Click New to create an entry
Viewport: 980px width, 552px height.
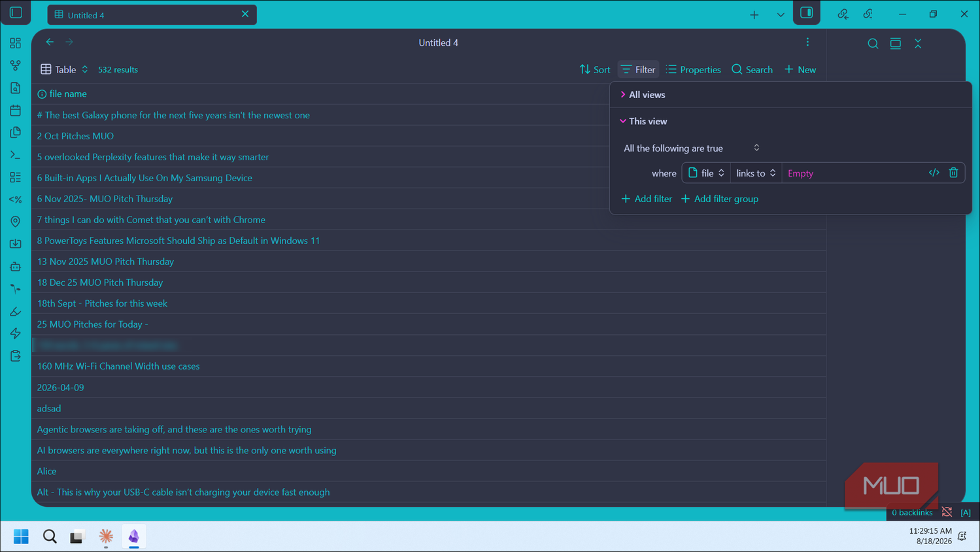(800, 69)
